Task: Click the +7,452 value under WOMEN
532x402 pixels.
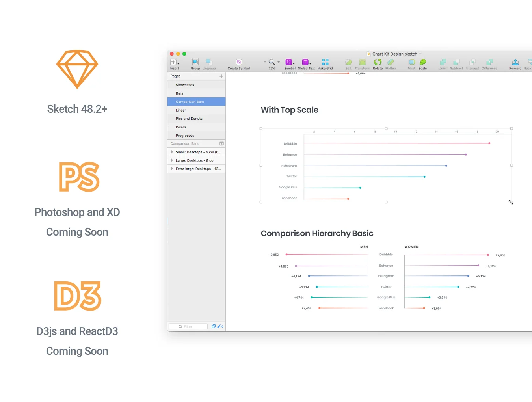Action: (x=500, y=255)
